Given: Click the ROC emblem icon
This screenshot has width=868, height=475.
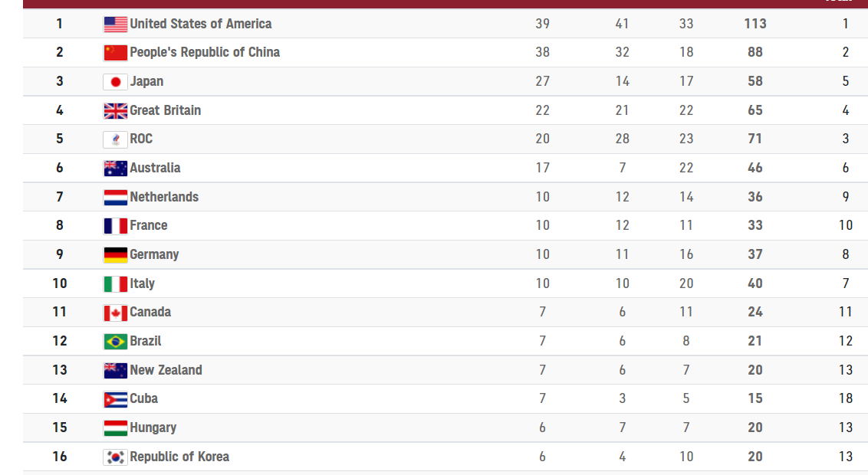Looking at the screenshot, I should (x=115, y=139).
